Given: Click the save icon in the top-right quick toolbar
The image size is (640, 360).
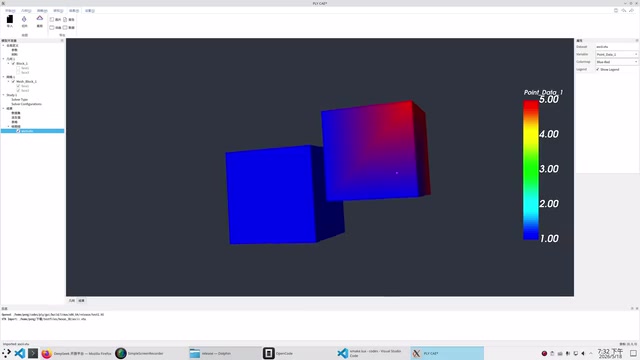Looking at the screenshot, I should (616, 10).
